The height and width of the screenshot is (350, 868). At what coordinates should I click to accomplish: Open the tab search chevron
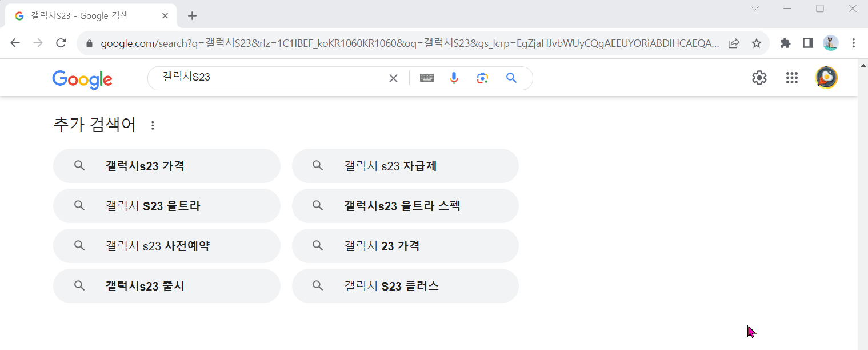pos(755,8)
